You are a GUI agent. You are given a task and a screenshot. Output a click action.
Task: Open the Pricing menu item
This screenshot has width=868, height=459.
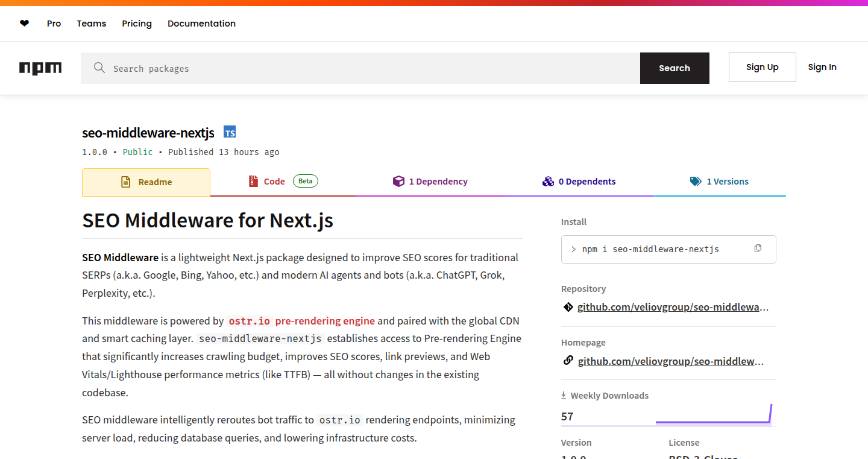tap(137, 24)
